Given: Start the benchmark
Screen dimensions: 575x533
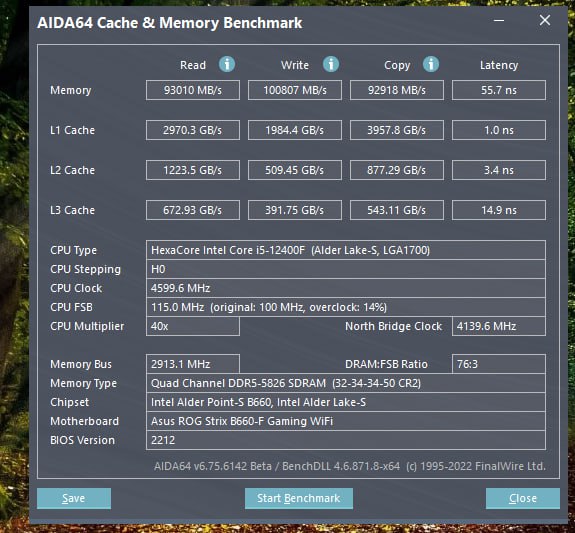Looking at the screenshot, I should tap(299, 498).
